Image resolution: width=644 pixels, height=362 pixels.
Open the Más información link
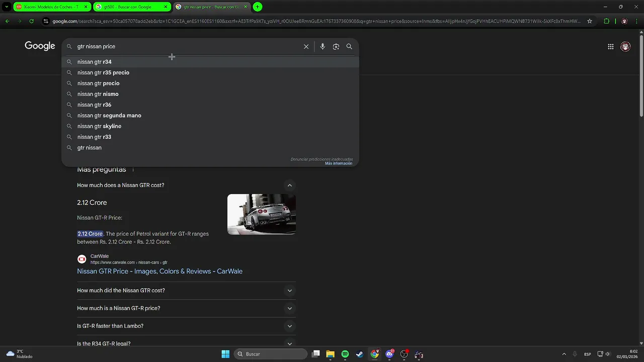[x=339, y=163]
